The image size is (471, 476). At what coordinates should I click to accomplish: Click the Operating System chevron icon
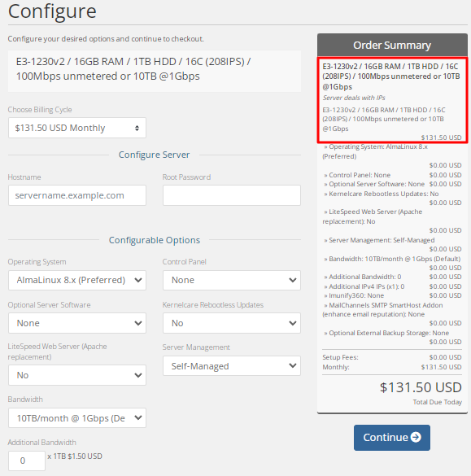138,280
